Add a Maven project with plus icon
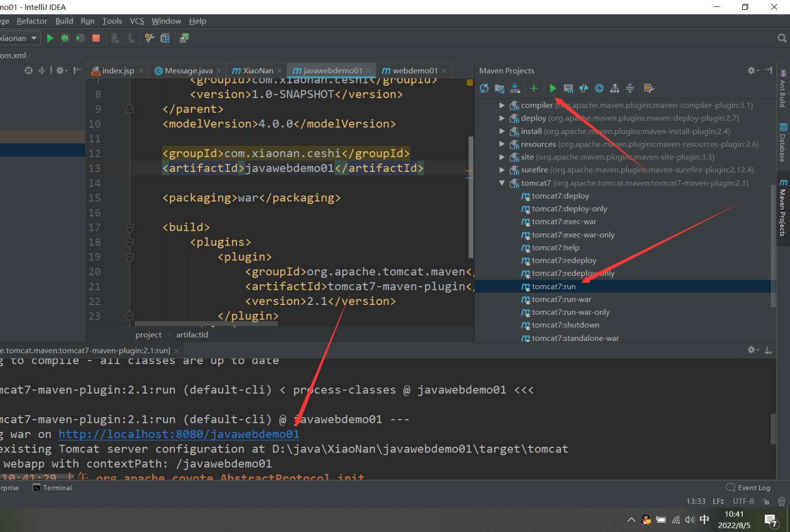Screen dimensions: 790x532 click(533, 88)
